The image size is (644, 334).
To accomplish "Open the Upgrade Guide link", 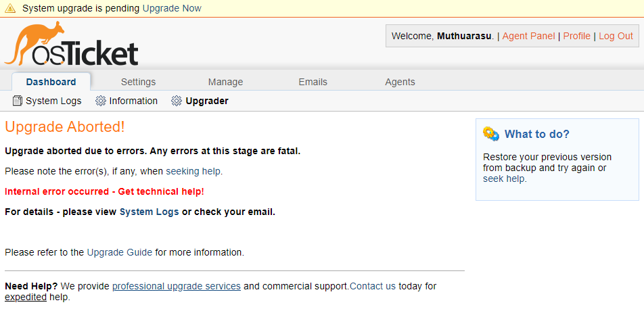I will point(120,252).
